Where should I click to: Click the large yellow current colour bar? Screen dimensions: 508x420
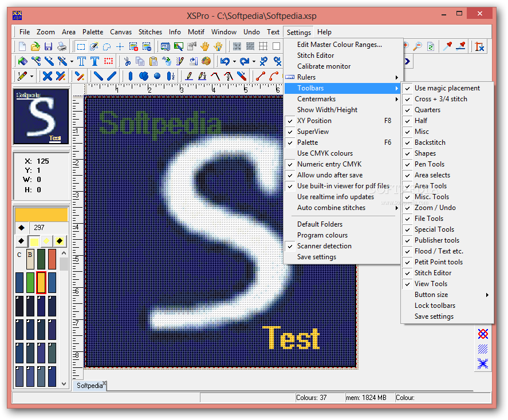click(x=41, y=215)
